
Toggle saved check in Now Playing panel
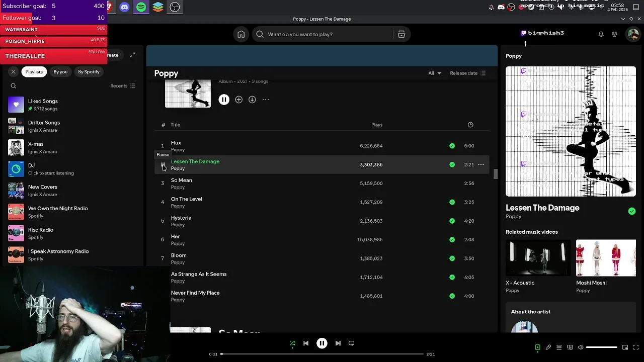pyautogui.click(x=632, y=211)
